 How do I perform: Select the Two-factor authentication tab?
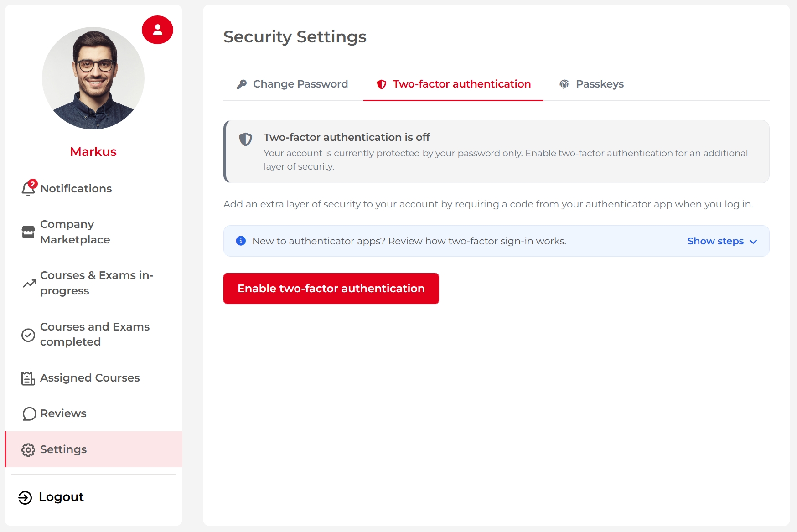[x=453, y=84]
